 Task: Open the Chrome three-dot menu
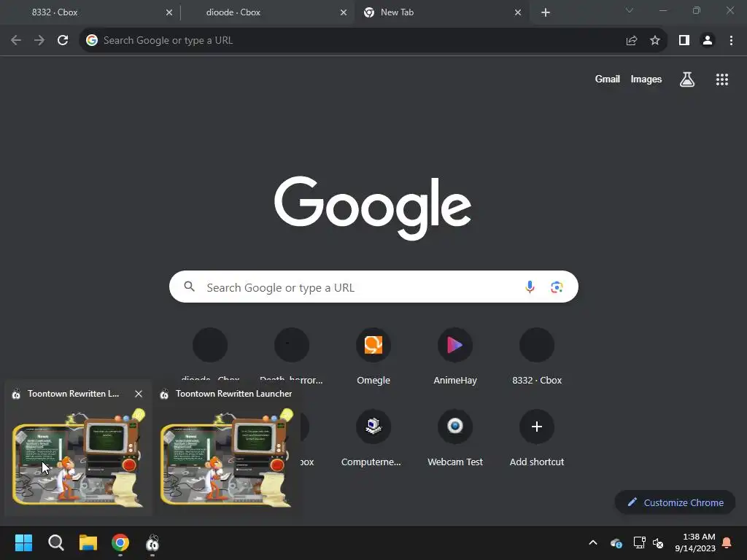731,41
